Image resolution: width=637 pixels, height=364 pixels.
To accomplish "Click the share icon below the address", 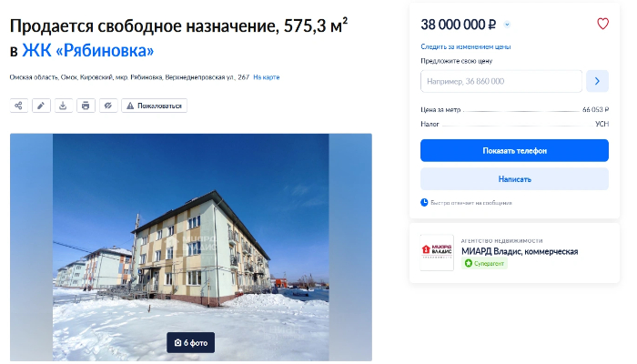I will [x=19, y=106].
